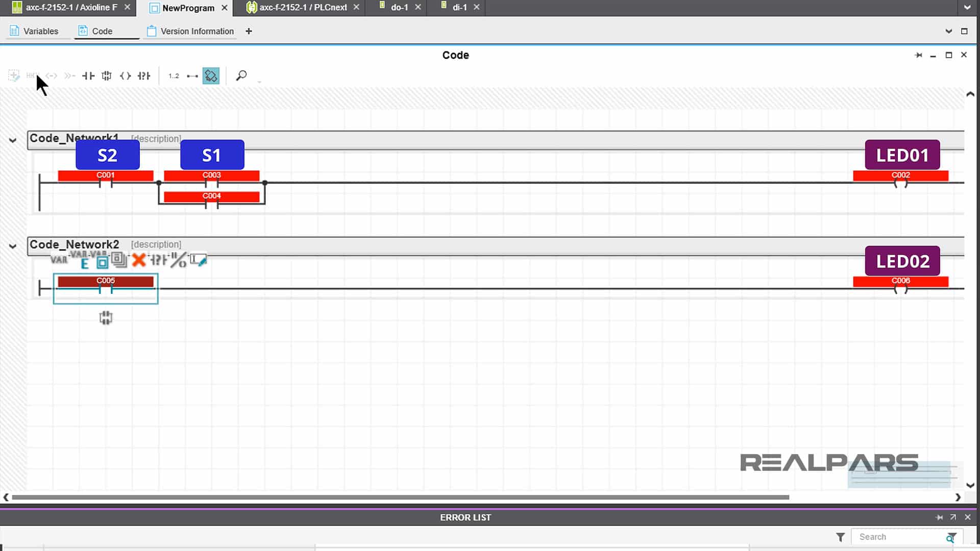The width and height of the screenshot is (980, 551).
Task: Toggle the delete element X icon
Action: click(137, 261)
